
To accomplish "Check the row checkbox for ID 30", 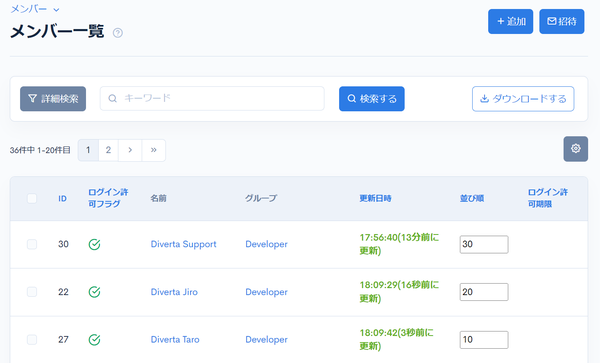I will click(x=32, y=244).
